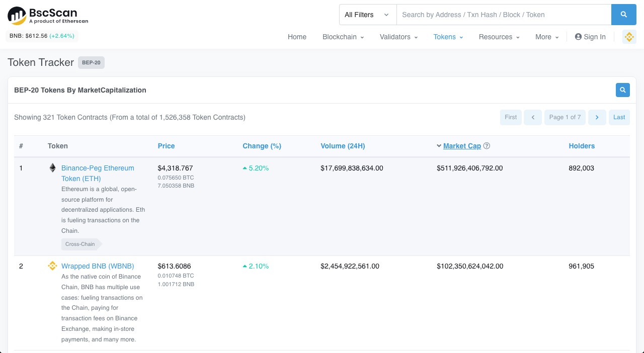Click the blue search button in header

[x=624, y=15]
